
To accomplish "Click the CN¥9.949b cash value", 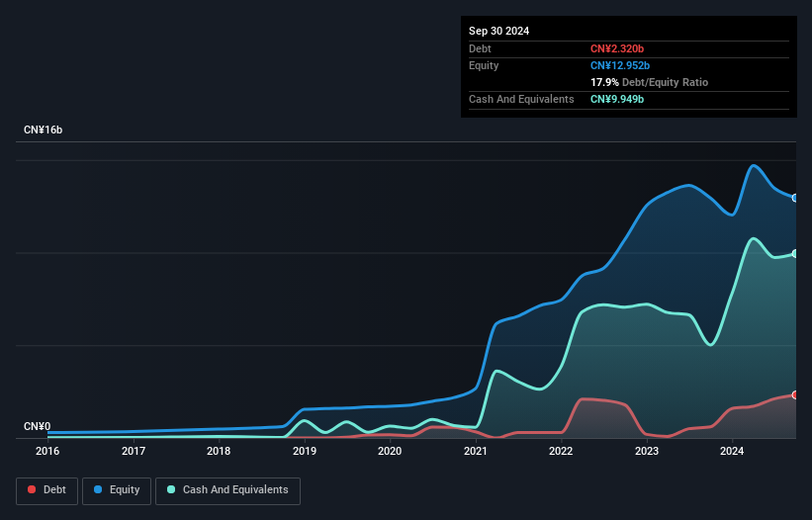I will 617,99.
